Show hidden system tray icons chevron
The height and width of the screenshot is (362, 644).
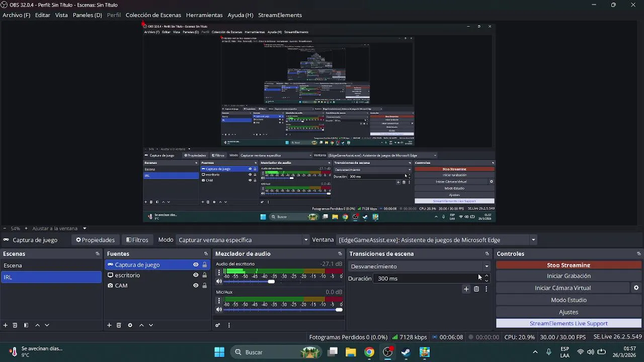pyautogui.click(x=535, y=352)
